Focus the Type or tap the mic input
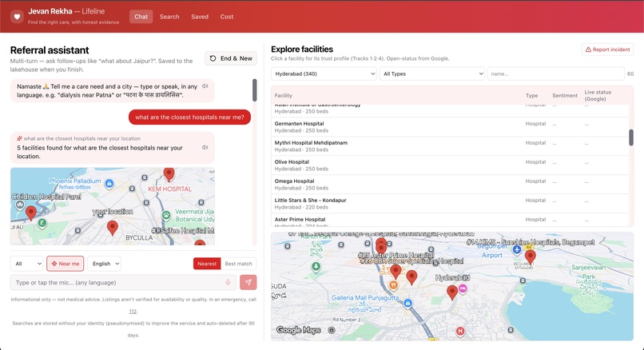This screenshot has height=350, width=644. tap(123, 283)
